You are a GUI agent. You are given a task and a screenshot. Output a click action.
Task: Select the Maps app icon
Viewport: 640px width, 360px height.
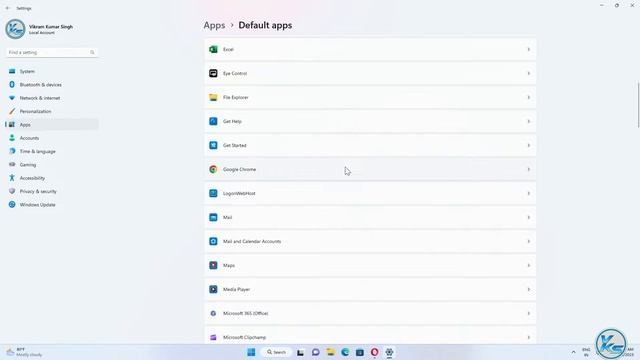(213, 265)
